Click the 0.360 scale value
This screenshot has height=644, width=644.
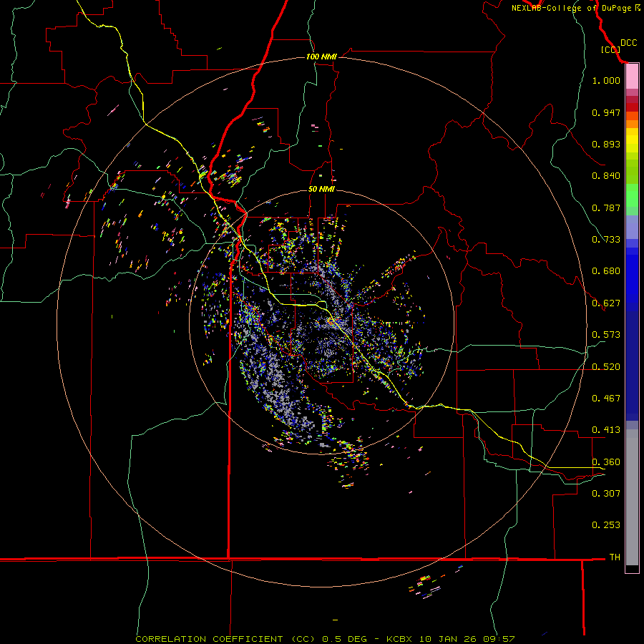pyautogui.click(x=606, y=462)
